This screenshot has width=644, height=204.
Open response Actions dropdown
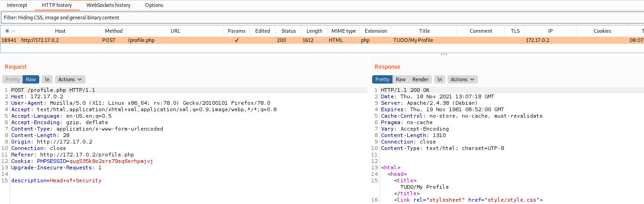pos(462,79)
